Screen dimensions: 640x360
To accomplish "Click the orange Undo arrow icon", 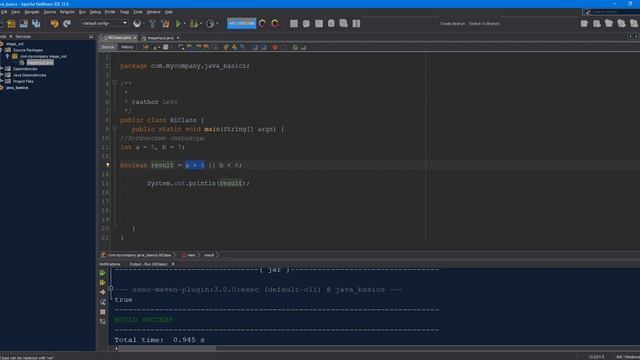I will tap(54, 24).
